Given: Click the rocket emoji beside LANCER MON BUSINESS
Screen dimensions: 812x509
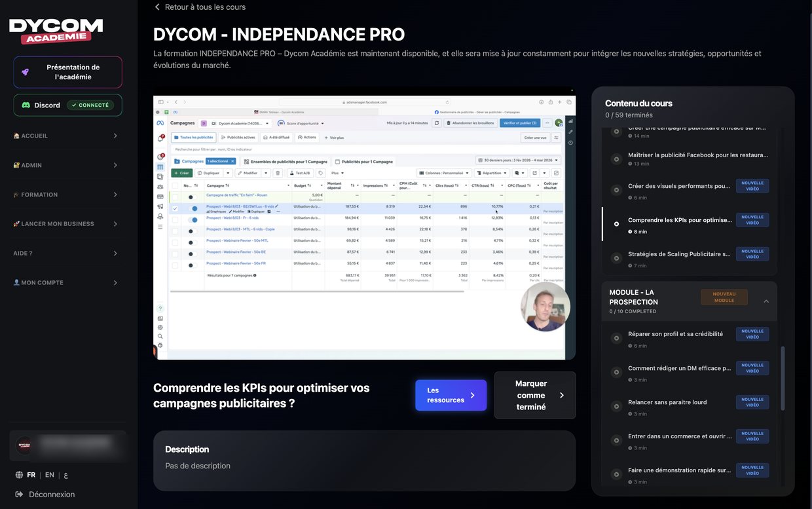Looking at the screenshot, I should point(16,224).
